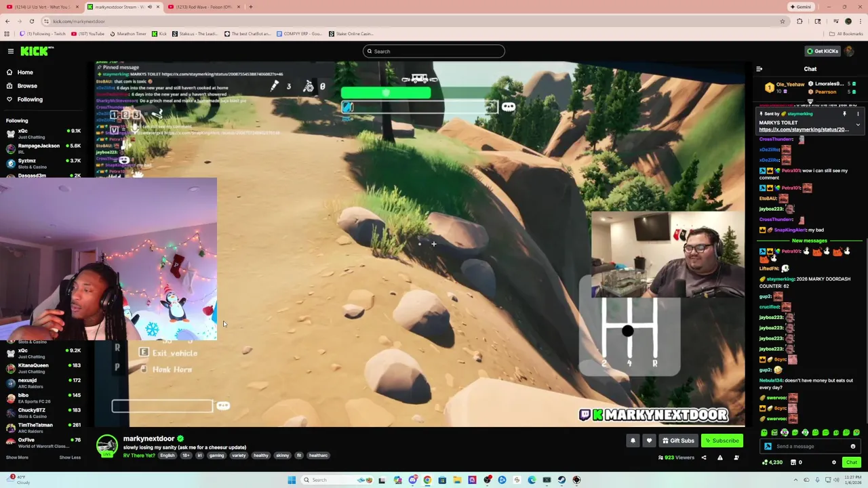
Task: Click the Gemini button in browser
Action: [x=800, y=7]
